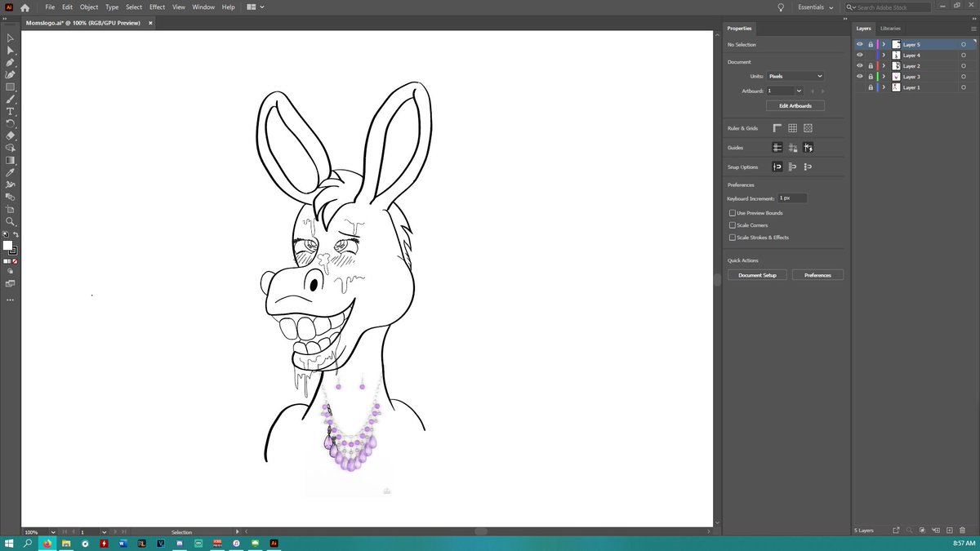The image size is (980, 551).
Task: Swap fill and stroke colors
Action: [x=16, y=235]
